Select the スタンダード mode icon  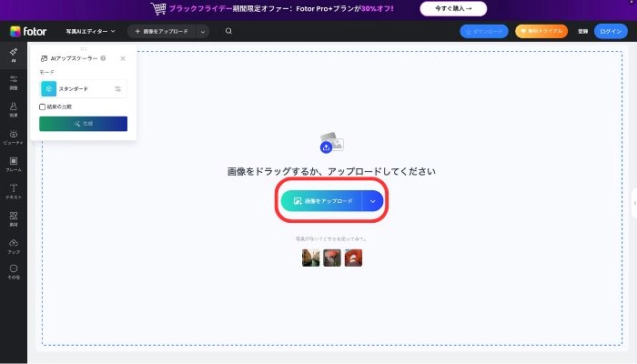click(49, 88)
